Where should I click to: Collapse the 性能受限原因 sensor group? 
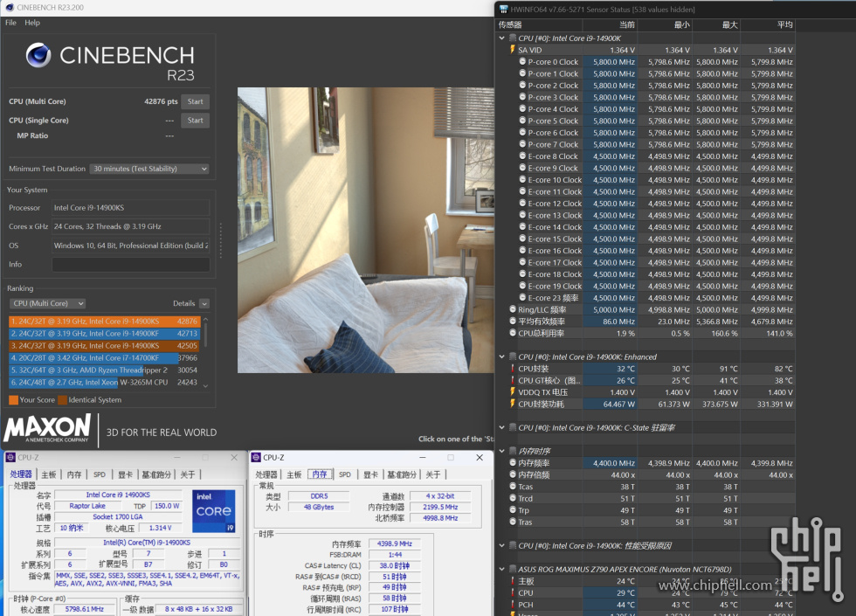click(501, 545)
